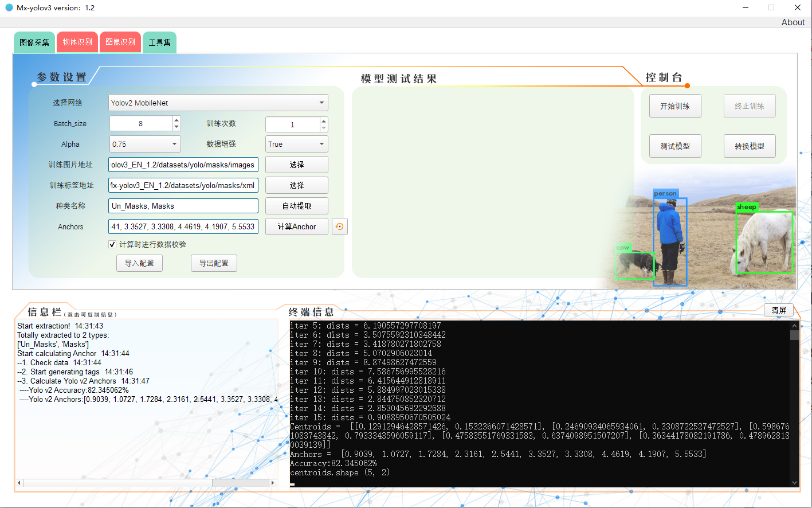Click the terminal vertical scrollbar thumb
This screenshot has width=812, height=508.
coord(794,335)
